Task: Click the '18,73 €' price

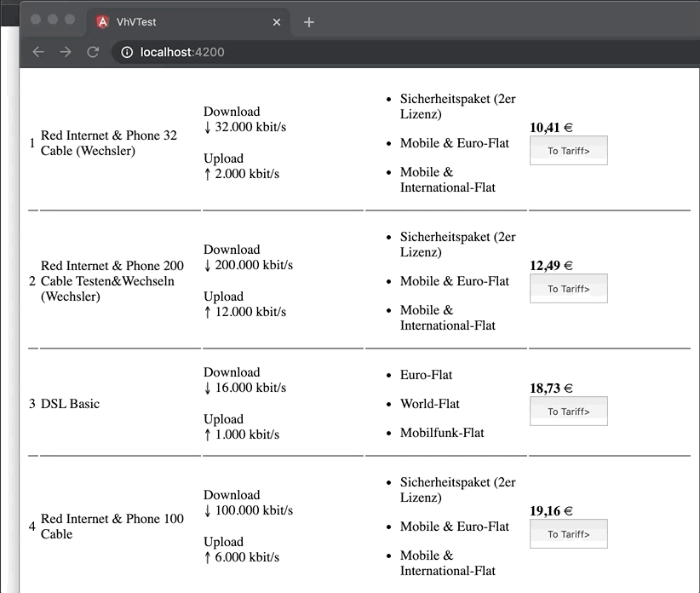Action: (551, 389)
